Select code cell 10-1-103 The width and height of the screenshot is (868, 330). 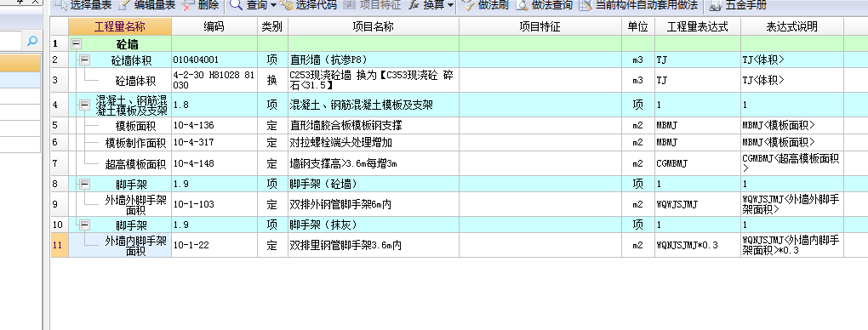tap(214, 204)
